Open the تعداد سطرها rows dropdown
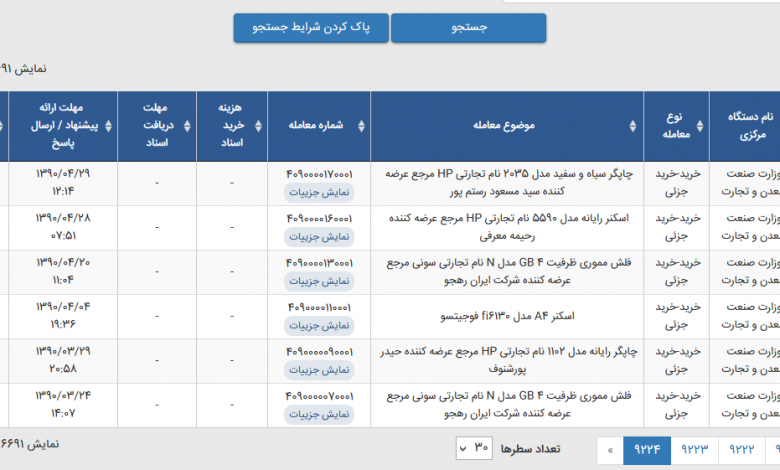Viewport: 780px width, 470px height. [474, 448]
